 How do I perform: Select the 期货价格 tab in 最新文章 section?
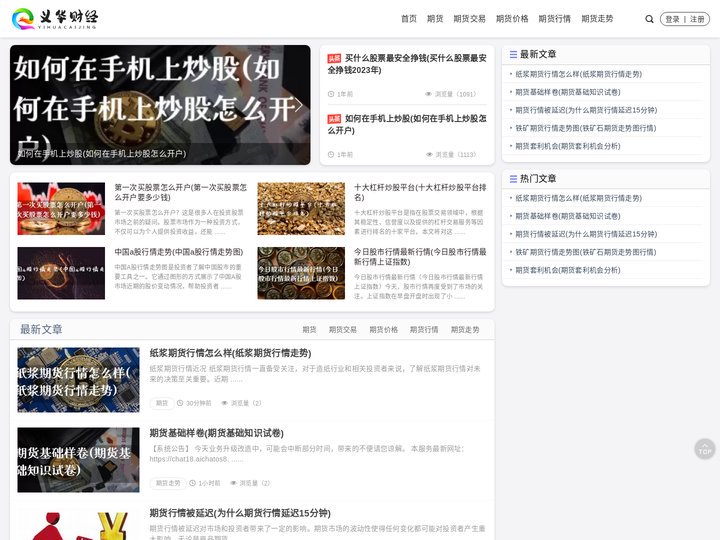click(383, 330)
